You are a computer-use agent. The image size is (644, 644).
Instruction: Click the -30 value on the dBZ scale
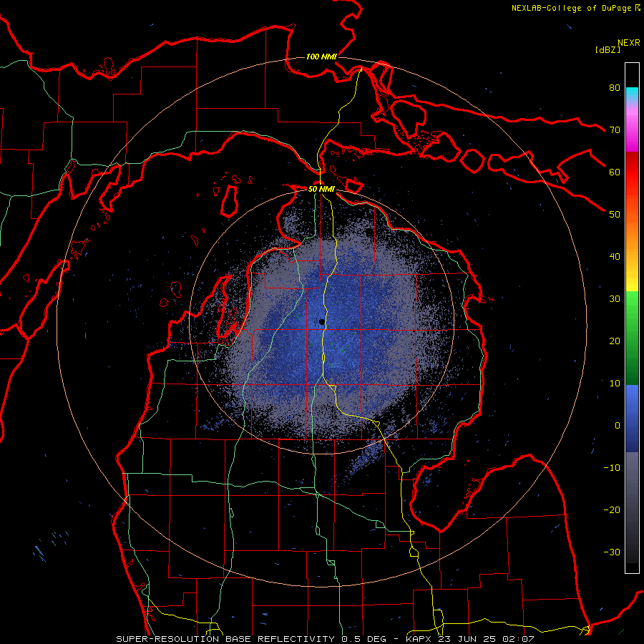pyautogui.click(x=612, y=552)
